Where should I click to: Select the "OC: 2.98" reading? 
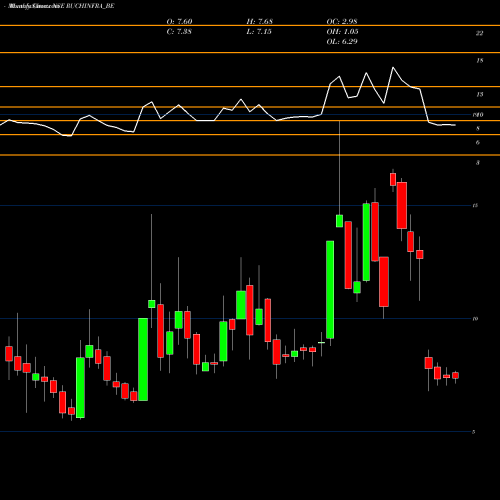pos(342,21)
